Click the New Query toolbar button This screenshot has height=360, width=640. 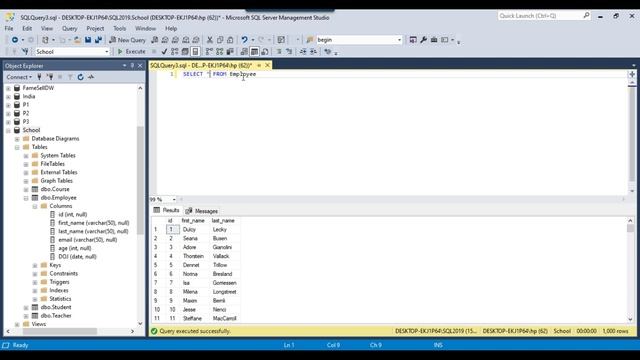click(x=127, y=40)
